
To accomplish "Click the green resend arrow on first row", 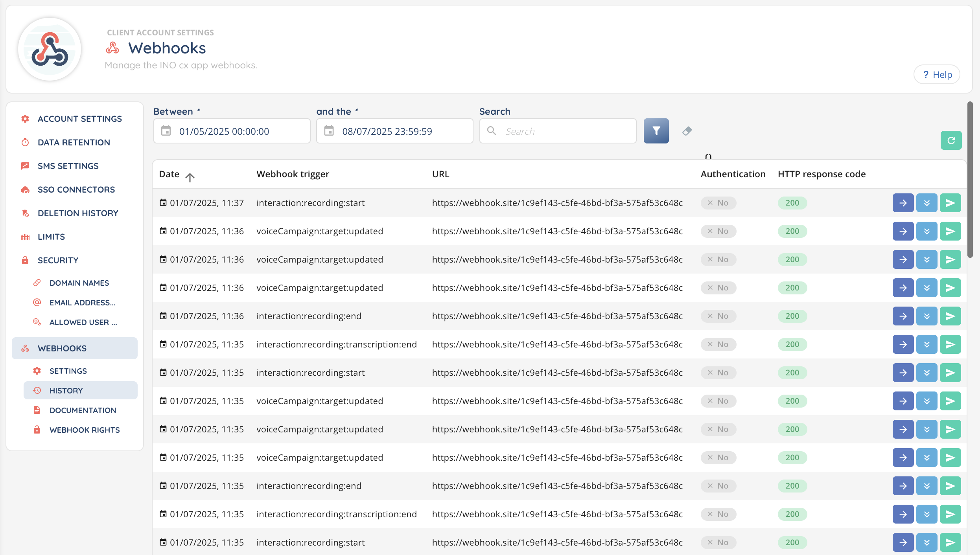I will 950,203.
